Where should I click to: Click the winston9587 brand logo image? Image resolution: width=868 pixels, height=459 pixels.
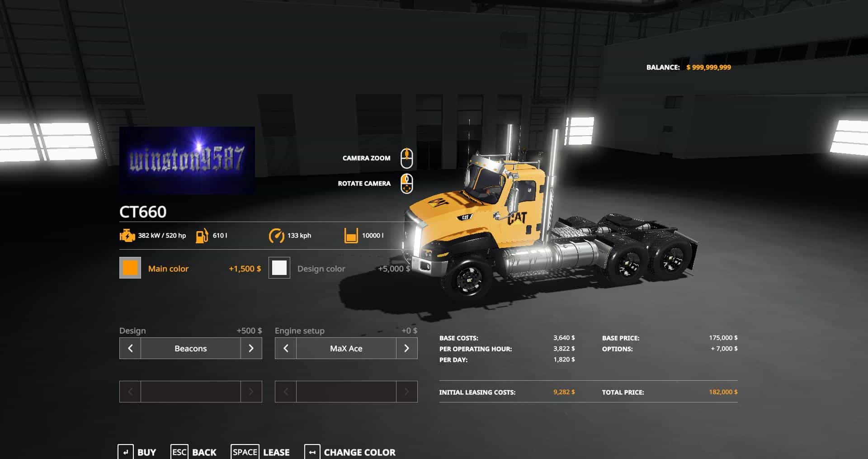point(187,160)
